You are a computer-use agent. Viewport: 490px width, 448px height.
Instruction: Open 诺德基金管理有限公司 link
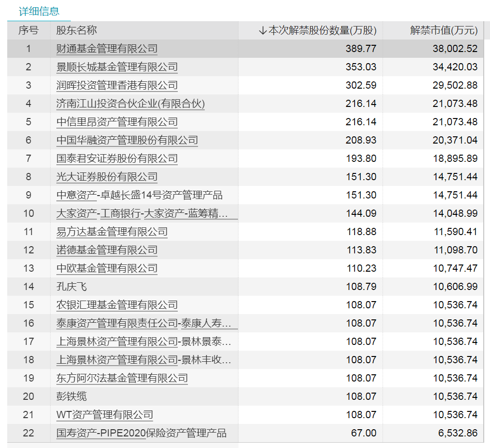click(107, 250)
